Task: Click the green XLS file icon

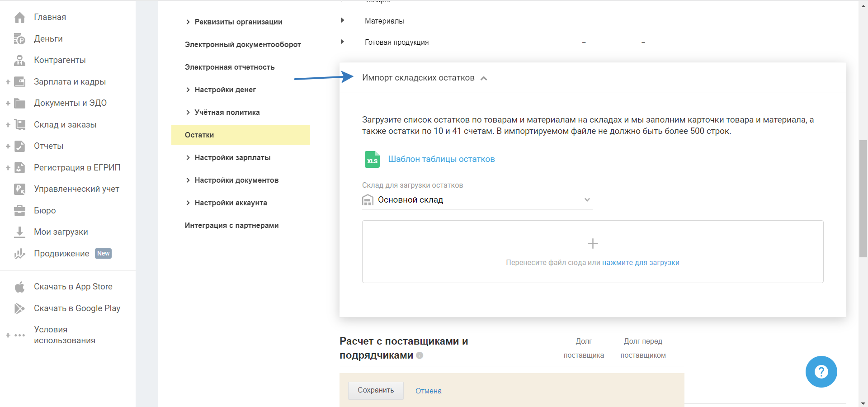Action: click(x=372, y=160)
